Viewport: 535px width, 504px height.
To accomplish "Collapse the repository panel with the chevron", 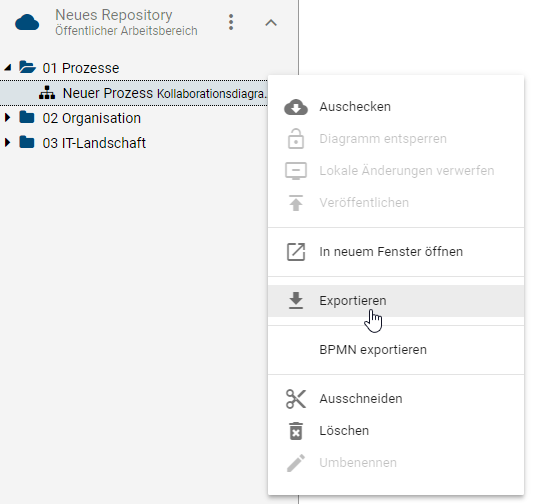I will [x=271, y=23].
